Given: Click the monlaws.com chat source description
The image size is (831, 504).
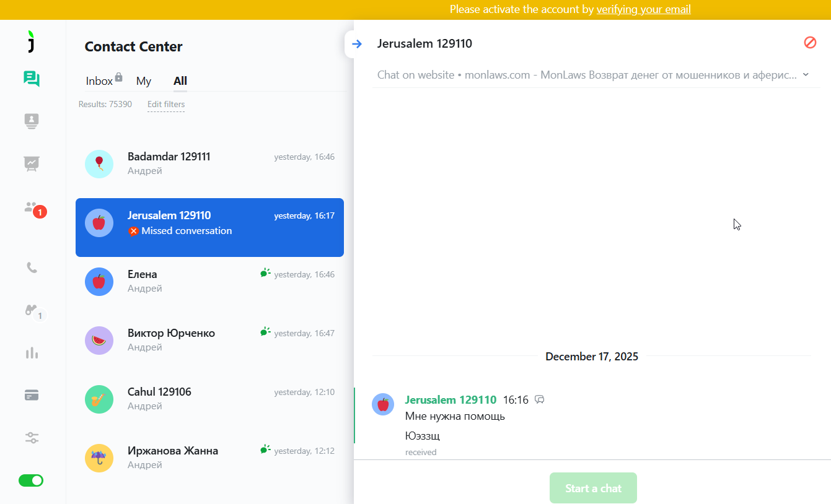Looking at the screenshot, I should click(587, 75).
